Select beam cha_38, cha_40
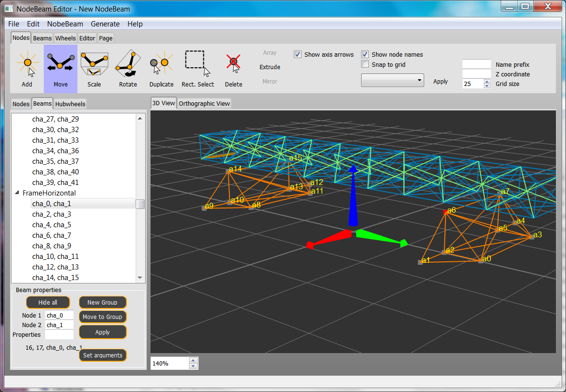This screenshot has height=392, width=566. [56, 172]
